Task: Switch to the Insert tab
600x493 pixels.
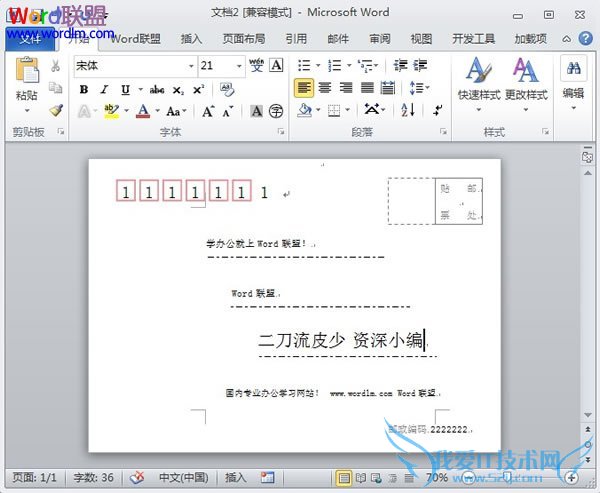Action: pos(191,39)
